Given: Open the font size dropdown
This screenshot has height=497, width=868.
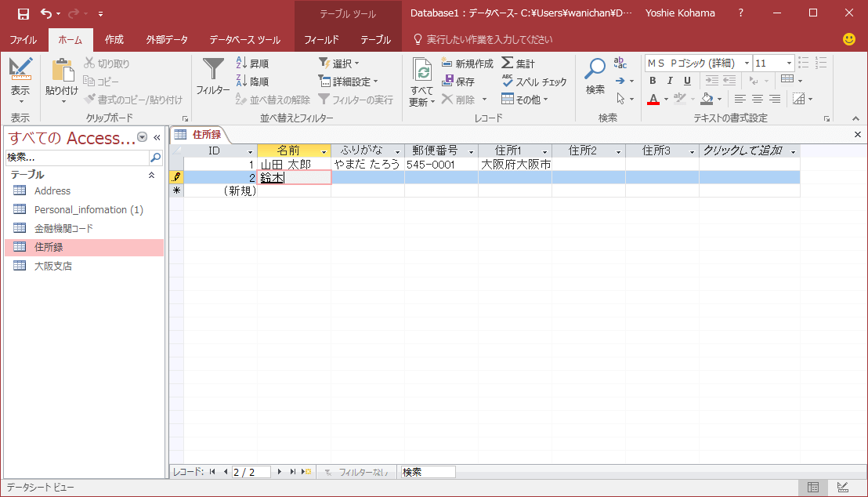Looking at the screenshot, I should click(x=790, y=63).
